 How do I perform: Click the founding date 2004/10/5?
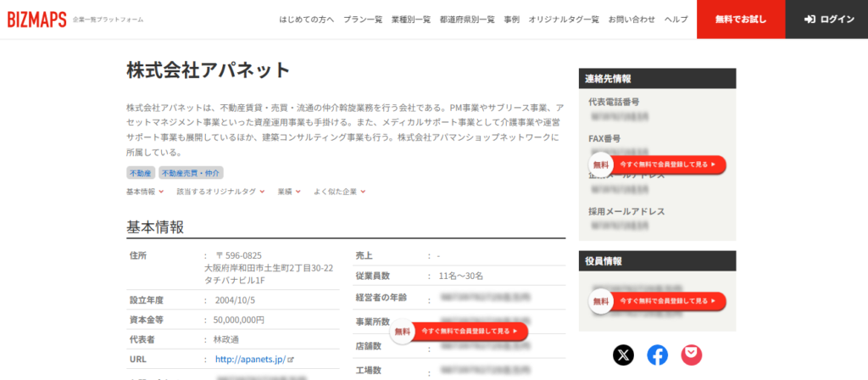(x=236, y=300)
